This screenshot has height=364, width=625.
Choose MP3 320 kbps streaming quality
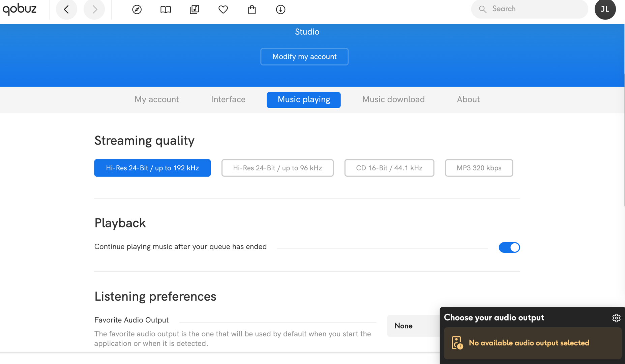(479, 168)
